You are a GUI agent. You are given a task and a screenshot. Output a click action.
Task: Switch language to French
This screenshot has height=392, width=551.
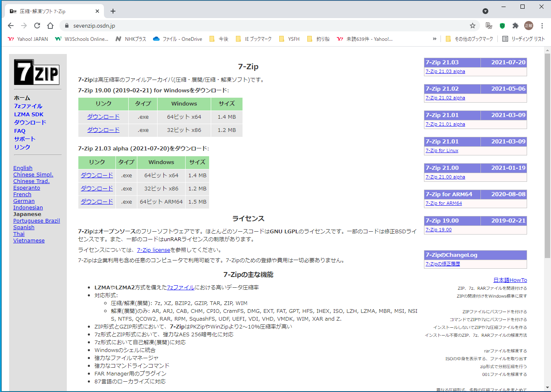click(x=22, y=195)
